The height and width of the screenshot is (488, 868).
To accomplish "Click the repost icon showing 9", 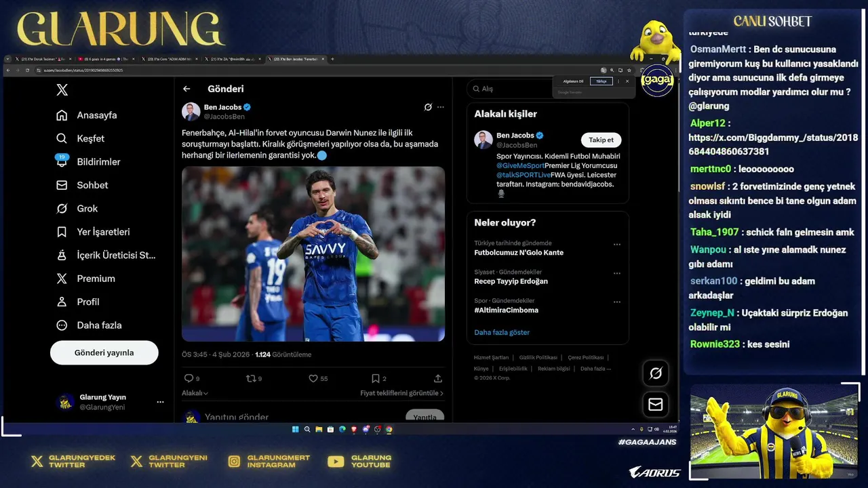I will (250, 378).
